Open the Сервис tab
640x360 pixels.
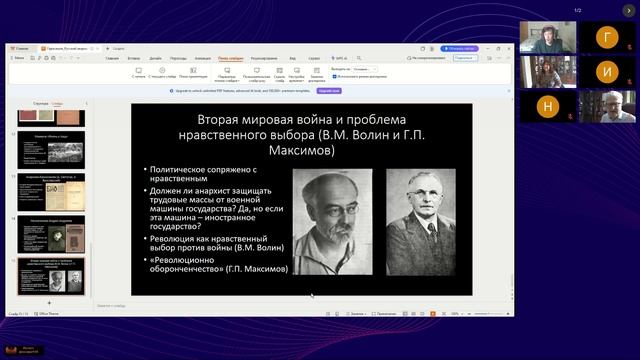314,58
